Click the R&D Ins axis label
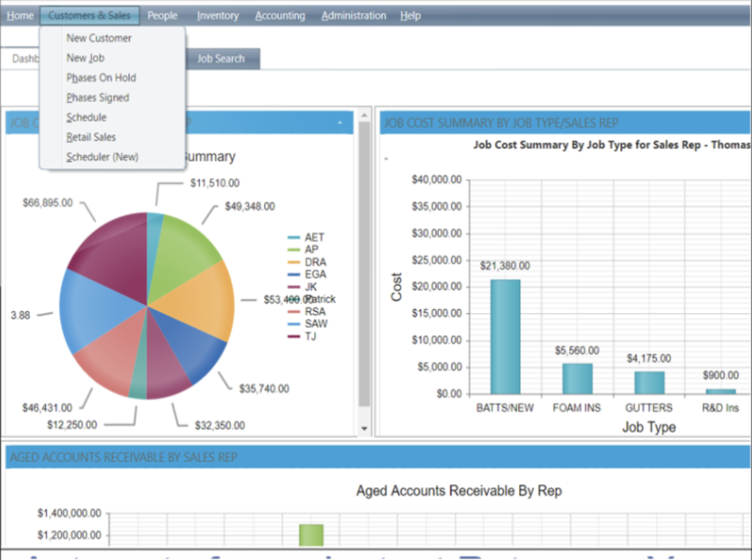 point(720,408)
